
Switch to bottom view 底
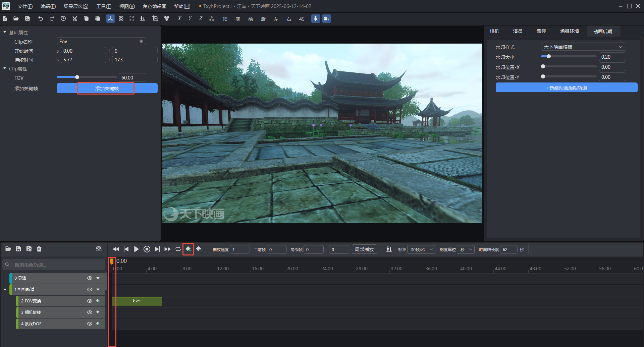(238, 19)
